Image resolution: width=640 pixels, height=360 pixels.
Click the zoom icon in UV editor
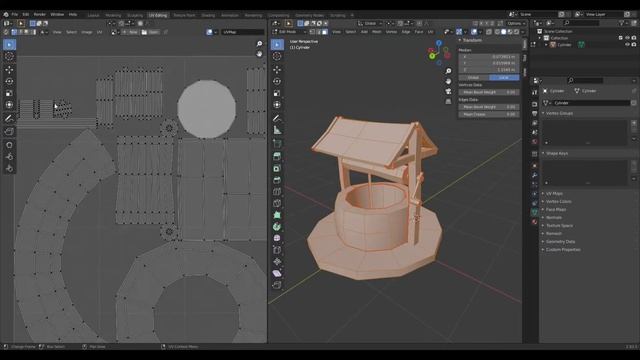259,44
